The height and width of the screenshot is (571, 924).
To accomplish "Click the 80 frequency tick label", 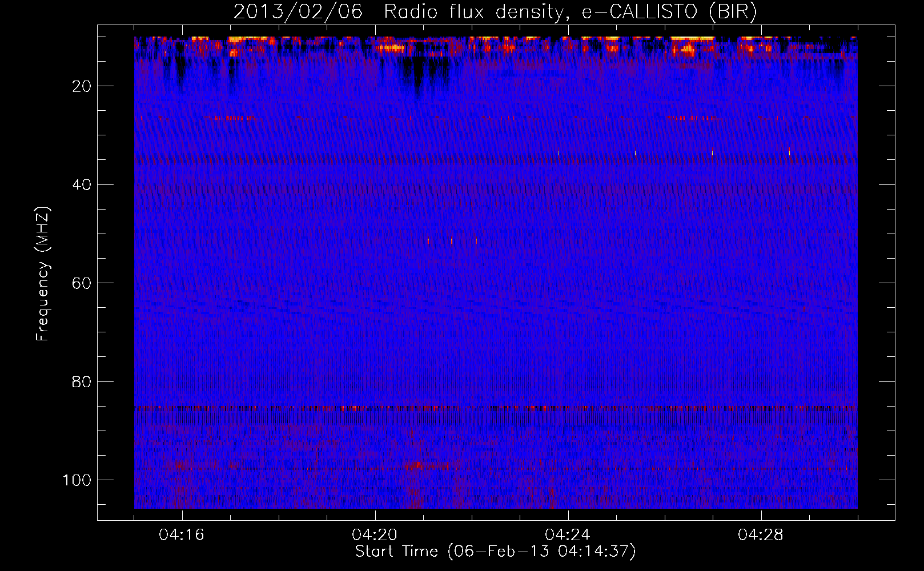I will [x=82, y=381].
